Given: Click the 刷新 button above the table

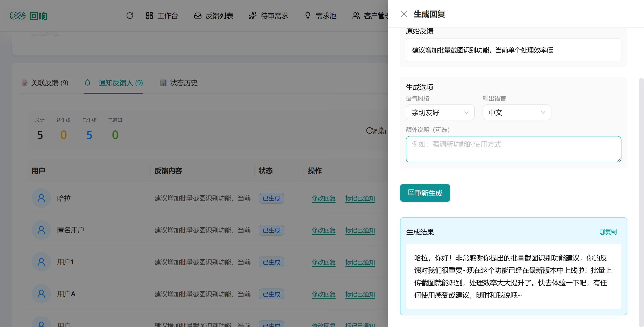Looking at the screenshot, I should tap(376, 130).
